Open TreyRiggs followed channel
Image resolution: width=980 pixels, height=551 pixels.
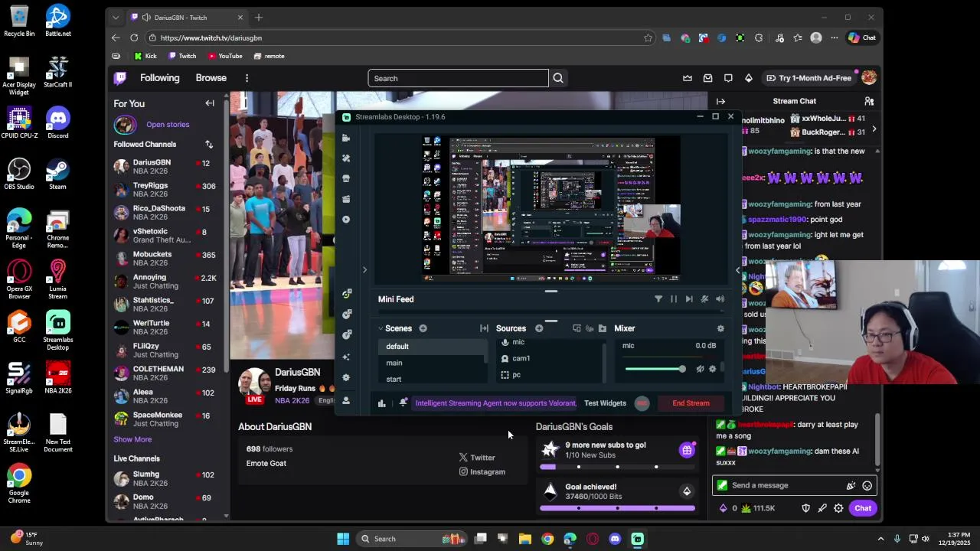click(x=168, y=190)
